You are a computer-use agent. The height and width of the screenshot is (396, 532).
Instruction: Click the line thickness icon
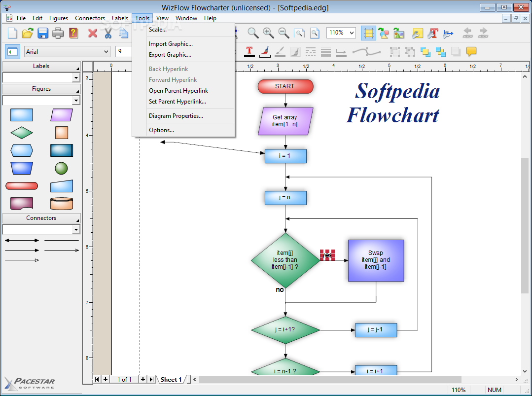(x=326, y=52)
